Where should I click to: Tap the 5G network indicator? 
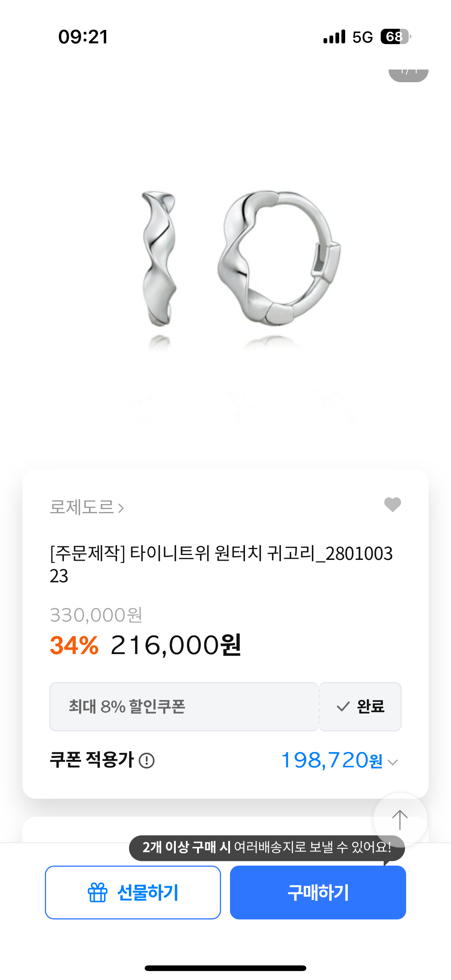(x=362, y=37)
